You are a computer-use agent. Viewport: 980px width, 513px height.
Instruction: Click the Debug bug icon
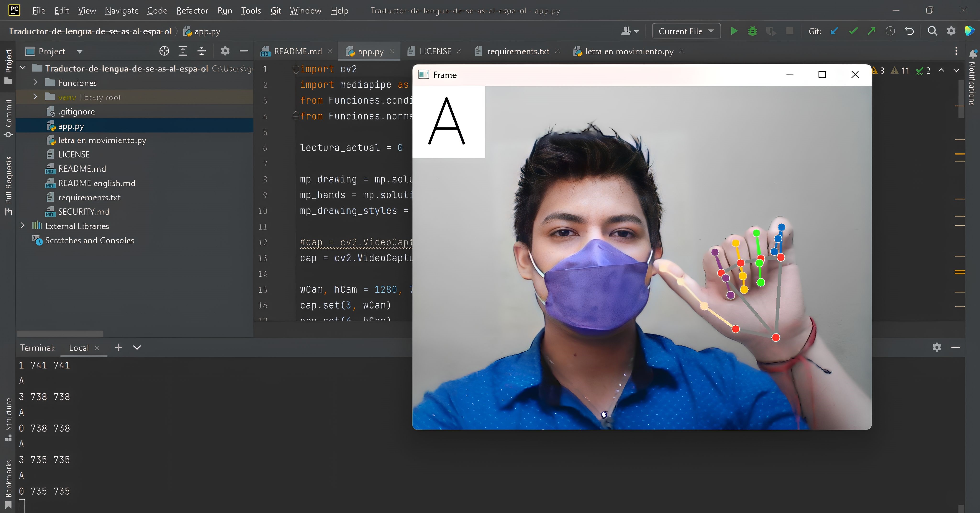[x=752, y=31]
